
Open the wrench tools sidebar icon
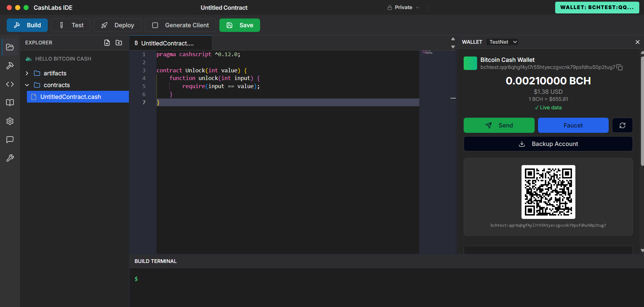point(10,158)
